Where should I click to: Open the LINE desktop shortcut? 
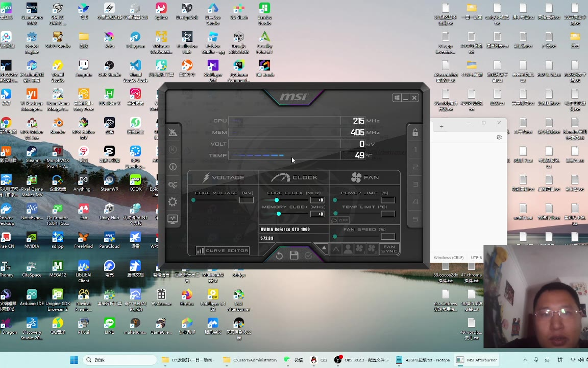110,326
